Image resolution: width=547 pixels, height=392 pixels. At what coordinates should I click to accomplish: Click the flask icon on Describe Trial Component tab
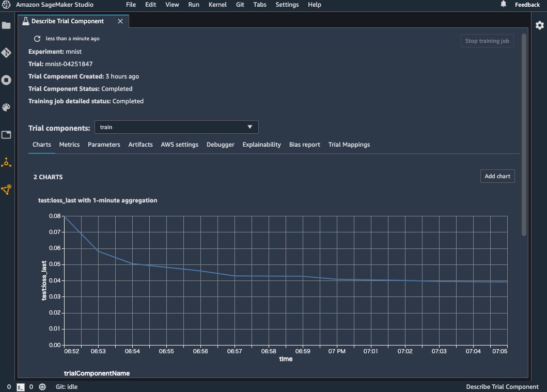click(25, 21)
